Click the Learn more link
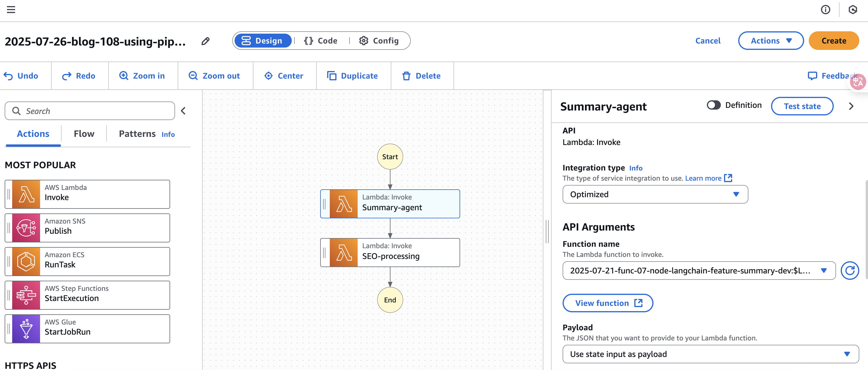This screenshot has height=370, width=868. pyautogui.click(x=703, y=178)
